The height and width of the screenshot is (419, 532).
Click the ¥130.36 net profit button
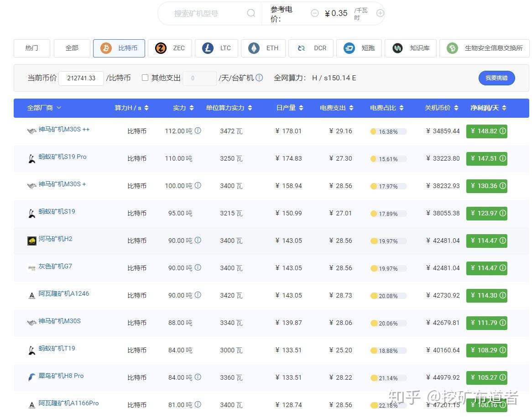[487, 186]
